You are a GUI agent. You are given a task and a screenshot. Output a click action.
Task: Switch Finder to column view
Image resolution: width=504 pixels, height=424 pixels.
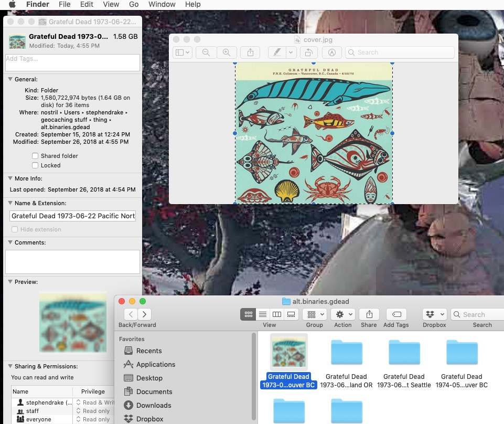pyautogui.click(x=277, y=314)
